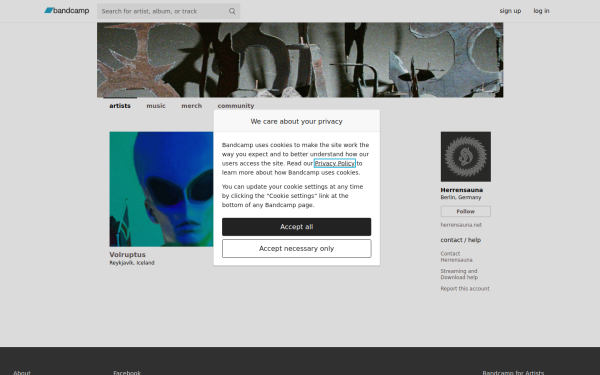Open the About footer link
Image resolution: width=600 pixels, height=375 pixels.
22,373
